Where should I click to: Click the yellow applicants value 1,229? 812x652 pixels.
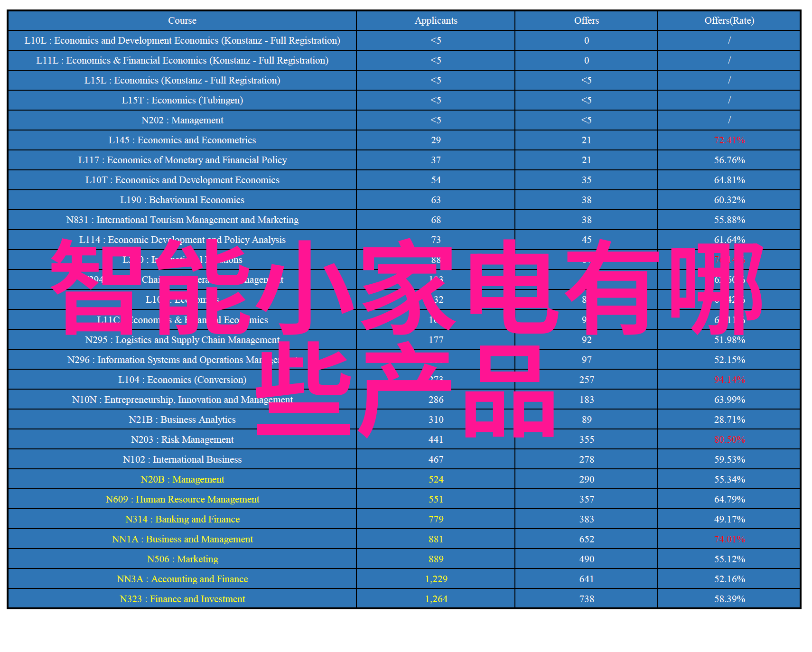436,579
